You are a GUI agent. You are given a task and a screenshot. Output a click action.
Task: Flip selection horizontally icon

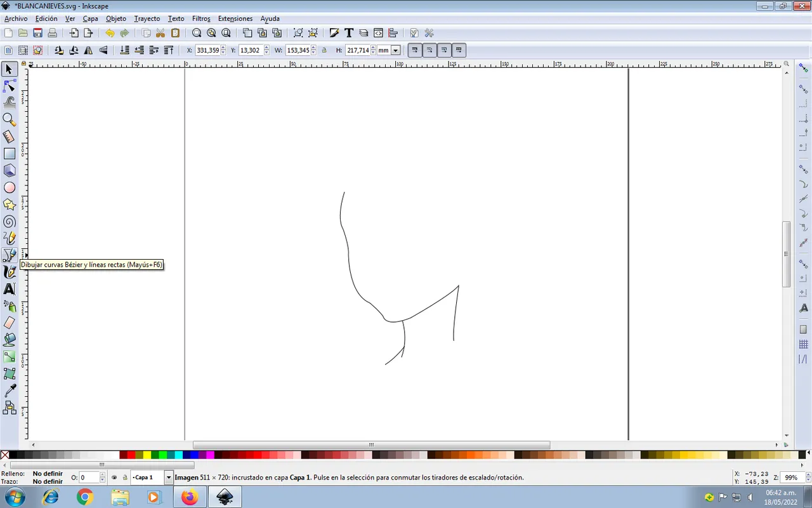click(x=88, y=50)
